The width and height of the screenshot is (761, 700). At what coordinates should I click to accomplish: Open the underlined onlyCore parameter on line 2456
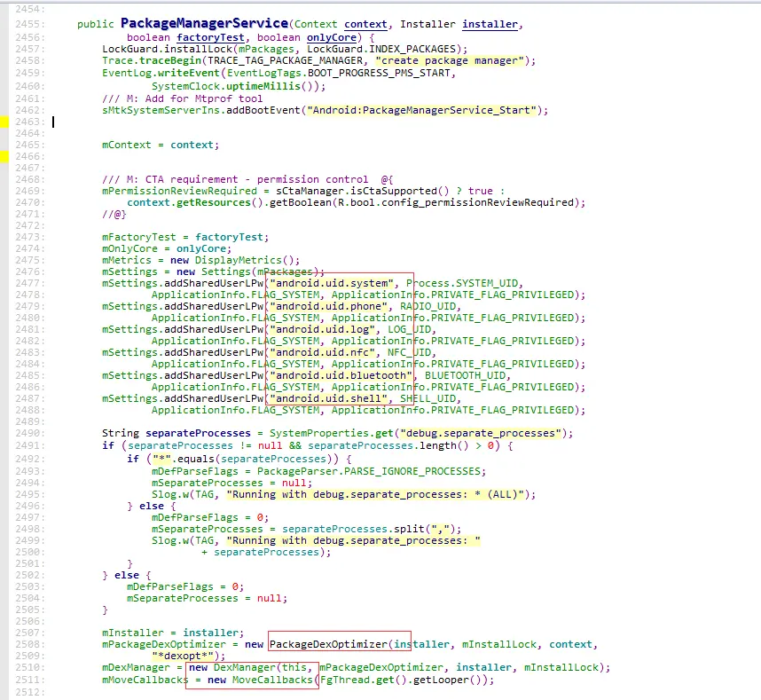point(332,37)
